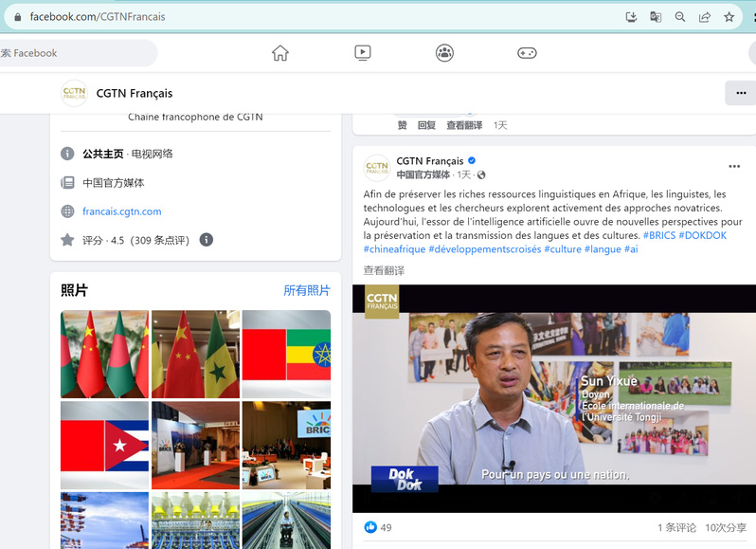Image resolution: width=756 pixels, height=549 pixels.
Task: Click the like reaction icon showing 49
Action: [370, 527]
